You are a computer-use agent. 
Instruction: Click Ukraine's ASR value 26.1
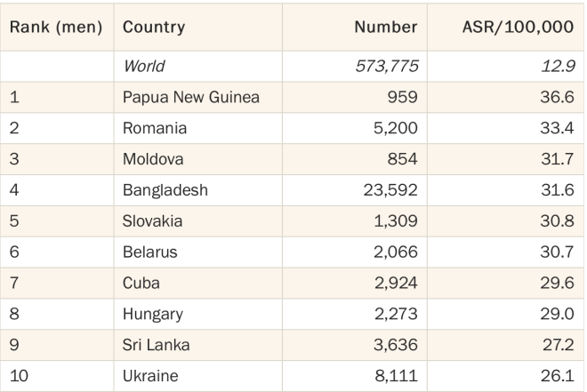pyautogui.click(x=558, y=376)
